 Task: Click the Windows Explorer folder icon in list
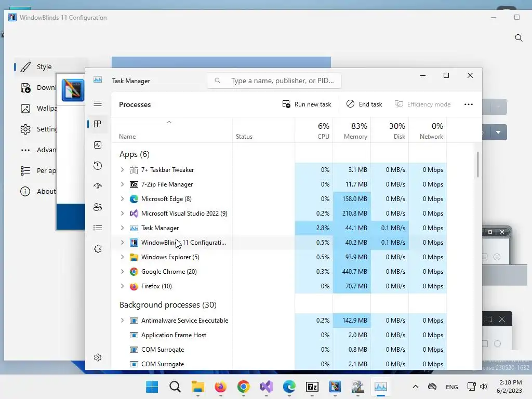coord(134,257)
